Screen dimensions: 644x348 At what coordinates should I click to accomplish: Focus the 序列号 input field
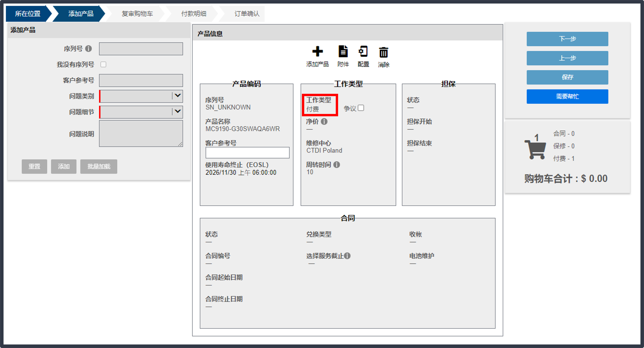(x=141, y=49)
